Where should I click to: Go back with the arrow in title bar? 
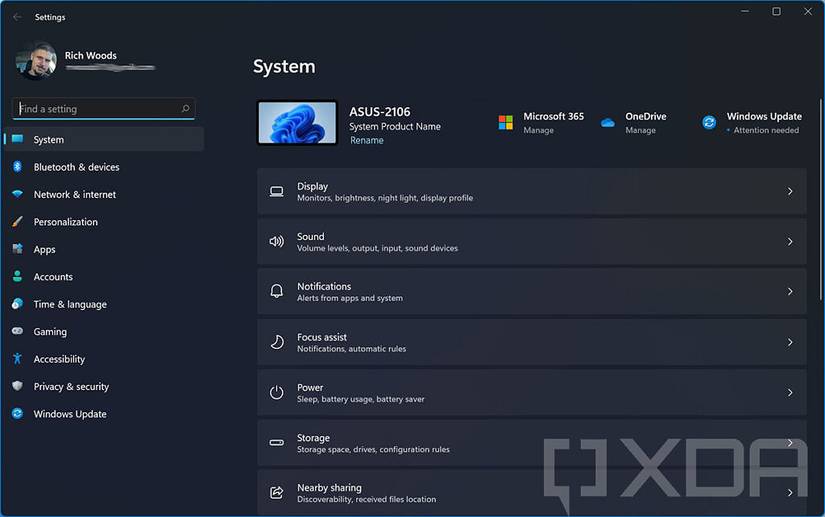[x=17, y=17]
